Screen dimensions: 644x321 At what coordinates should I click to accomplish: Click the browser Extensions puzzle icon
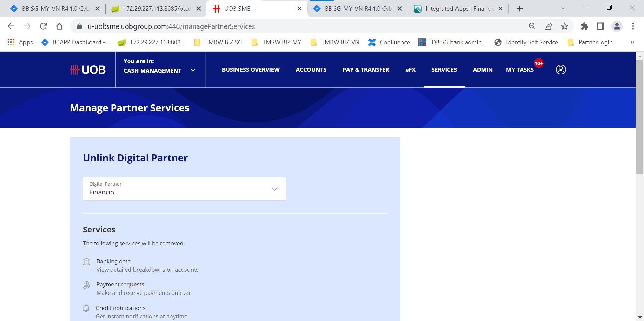pos(585,26)
